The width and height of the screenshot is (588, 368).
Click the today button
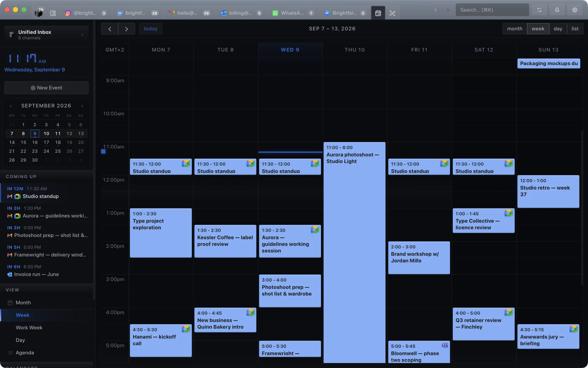(x=151, y=29)
